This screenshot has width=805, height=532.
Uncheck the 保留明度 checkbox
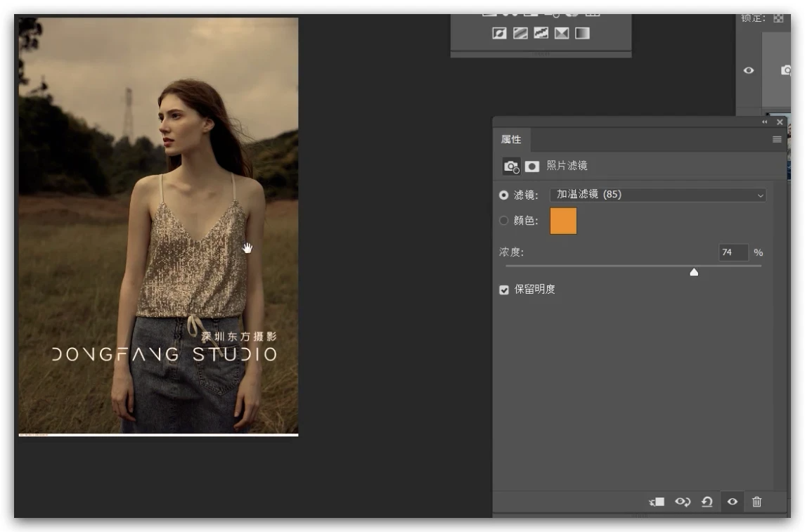503,290
